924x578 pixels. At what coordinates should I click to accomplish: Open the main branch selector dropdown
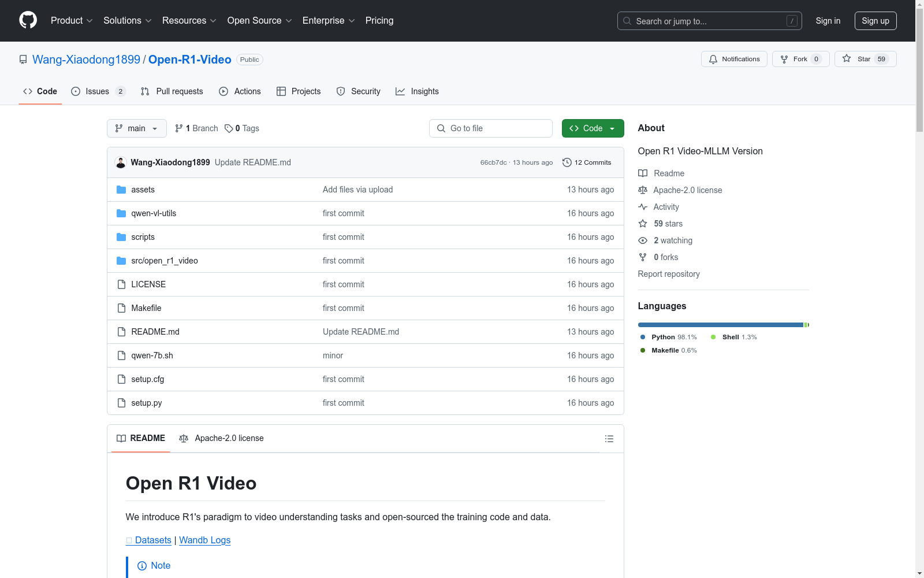point(137,128)
